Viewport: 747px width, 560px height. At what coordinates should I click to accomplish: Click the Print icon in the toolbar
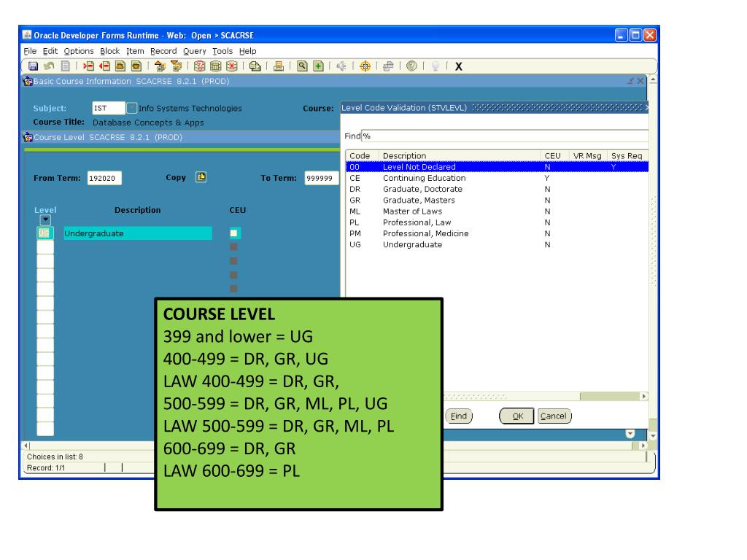pyautogui.click(x=279, y=66)
